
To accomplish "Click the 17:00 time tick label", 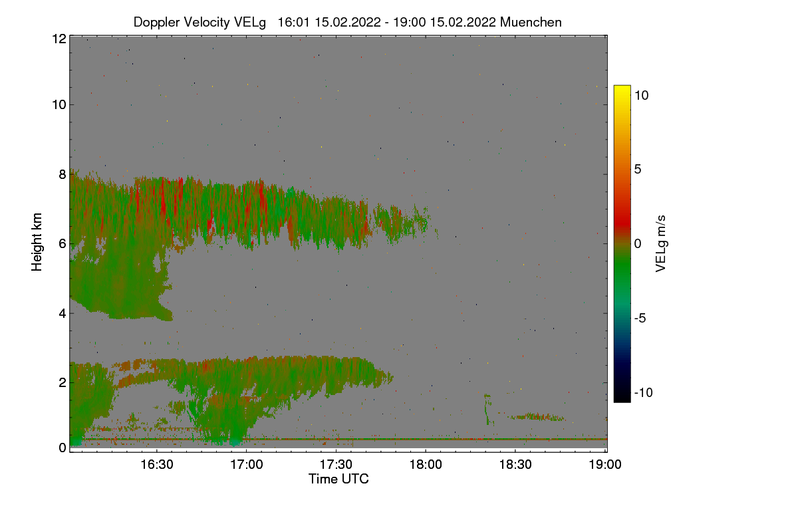I will (246, 464).
